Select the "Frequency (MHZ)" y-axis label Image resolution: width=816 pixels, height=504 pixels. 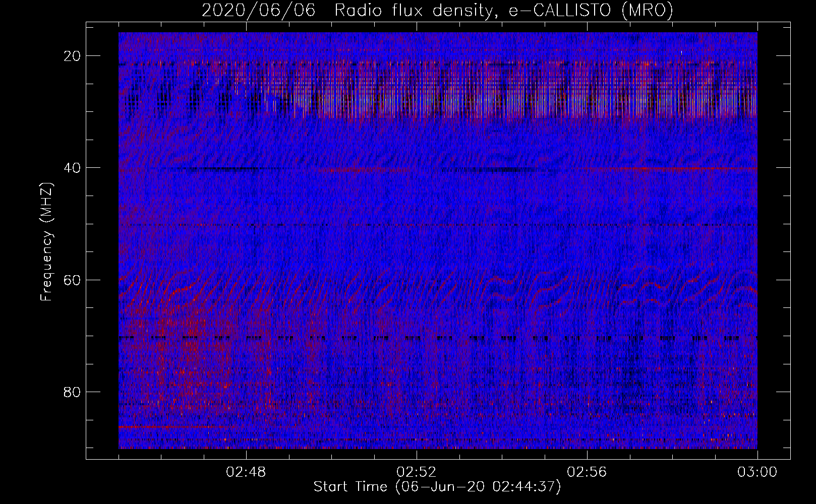tap(46, 242)
